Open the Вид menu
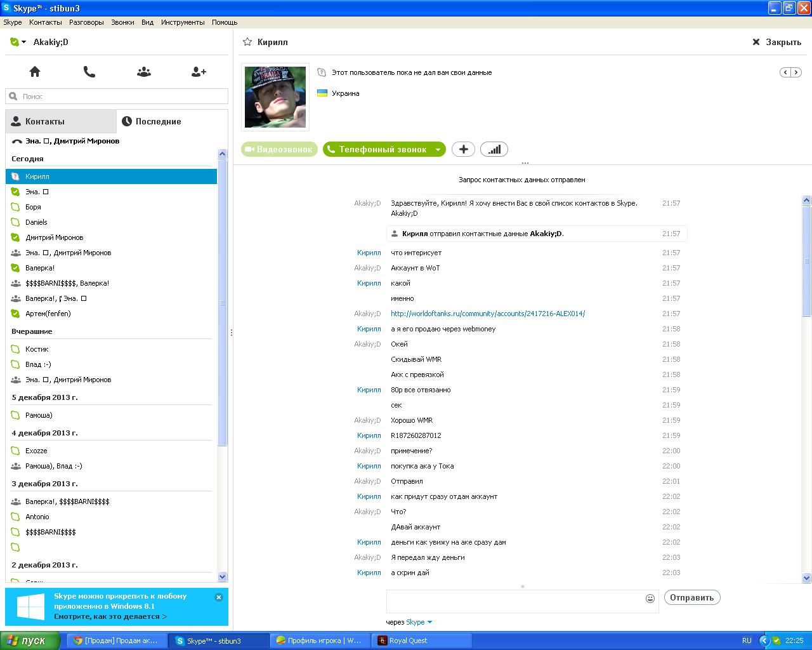The height and width of the screenshot is (650, 812). pos(147,22)
